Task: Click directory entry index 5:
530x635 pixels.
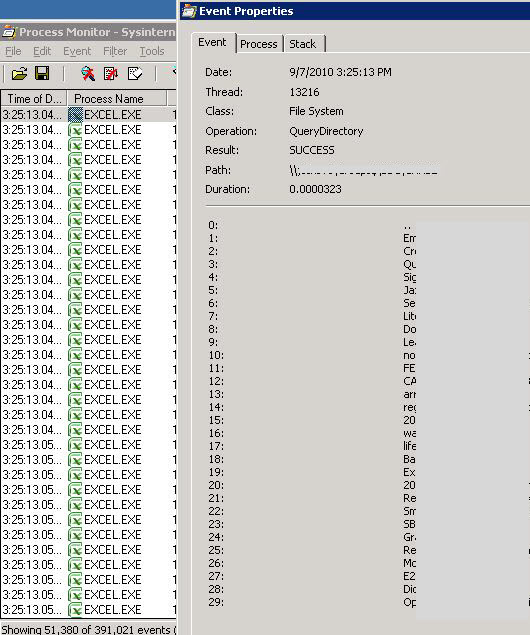Action: pos(213,290)
